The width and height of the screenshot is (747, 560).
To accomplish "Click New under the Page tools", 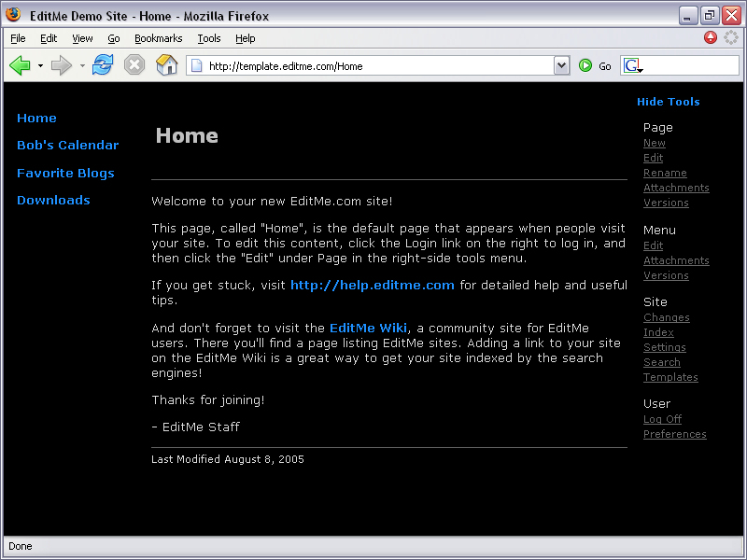I will (x=655, y=143).
